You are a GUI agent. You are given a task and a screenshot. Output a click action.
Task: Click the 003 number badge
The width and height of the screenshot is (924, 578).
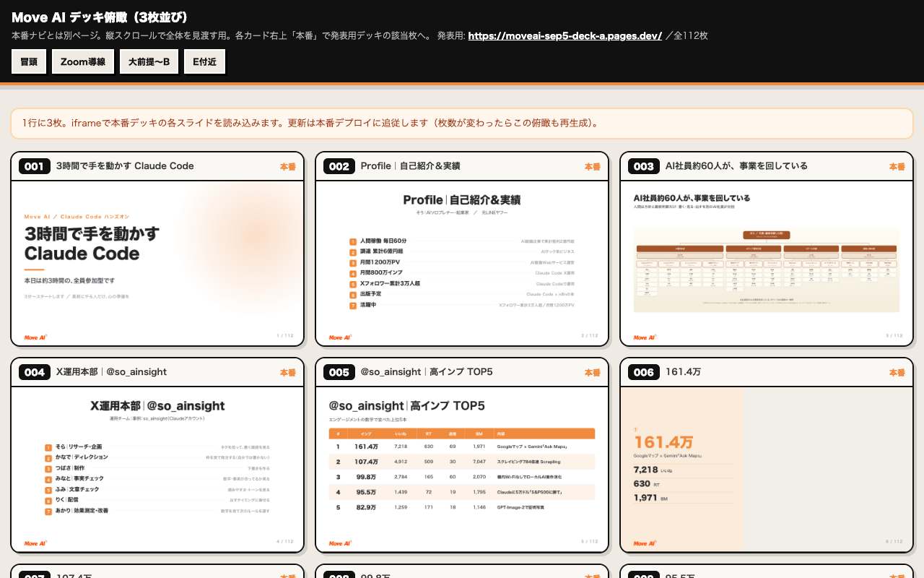pyautogui.click(x=643, y=166)
